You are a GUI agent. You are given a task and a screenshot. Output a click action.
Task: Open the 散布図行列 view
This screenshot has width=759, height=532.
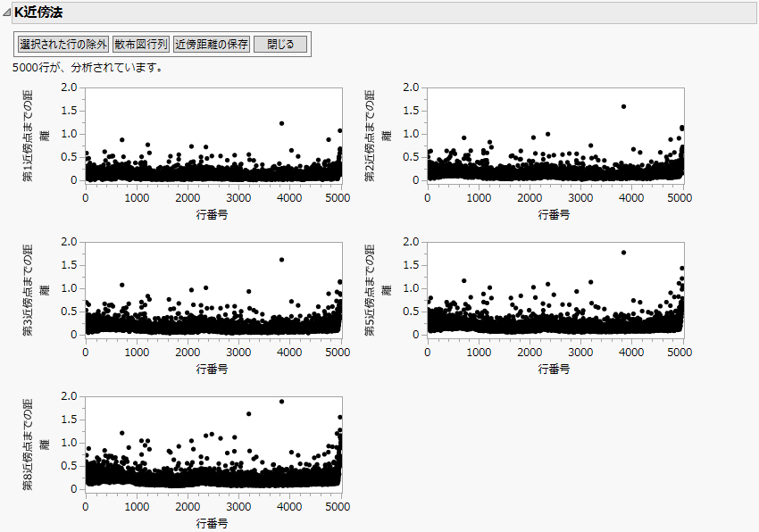click(139, 43)
